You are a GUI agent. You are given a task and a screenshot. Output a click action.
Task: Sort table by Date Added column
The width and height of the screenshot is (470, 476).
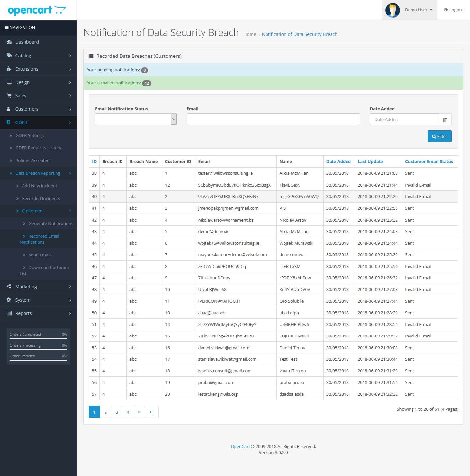click(338, 162)
